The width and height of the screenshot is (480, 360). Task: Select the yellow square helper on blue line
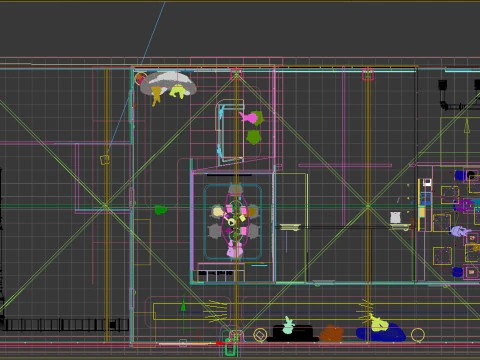(x=105, y=159)
